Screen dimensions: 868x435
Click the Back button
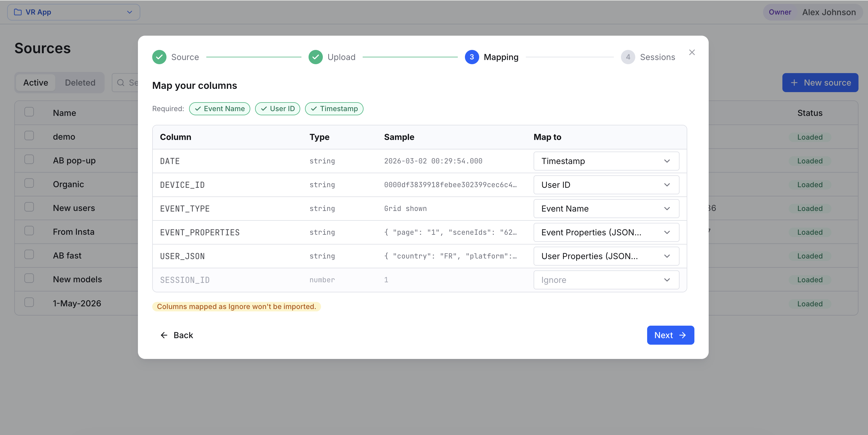pos(177,335)
